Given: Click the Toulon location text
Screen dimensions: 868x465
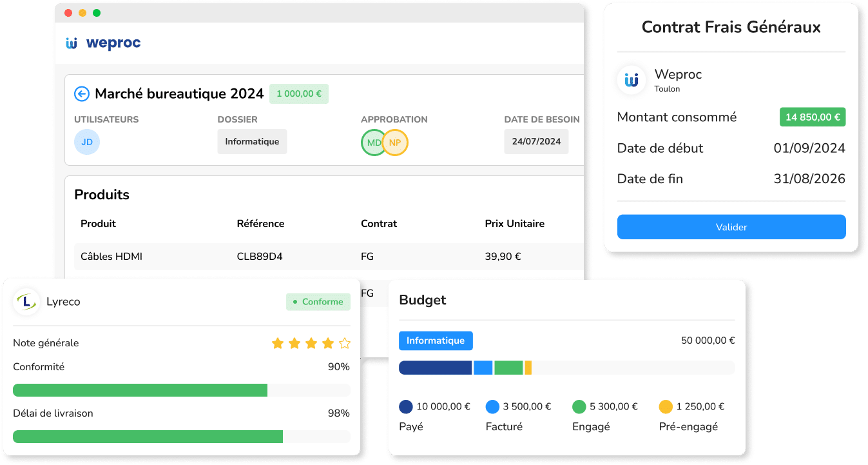Looking at the screenshot, I should (x=667, y=89).
